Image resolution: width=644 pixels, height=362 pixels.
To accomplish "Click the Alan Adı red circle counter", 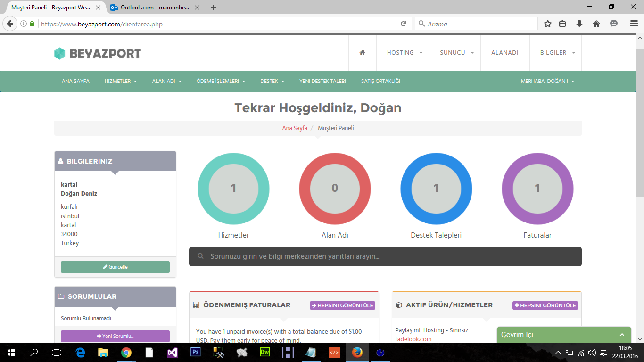I will [x=335, y=189].
